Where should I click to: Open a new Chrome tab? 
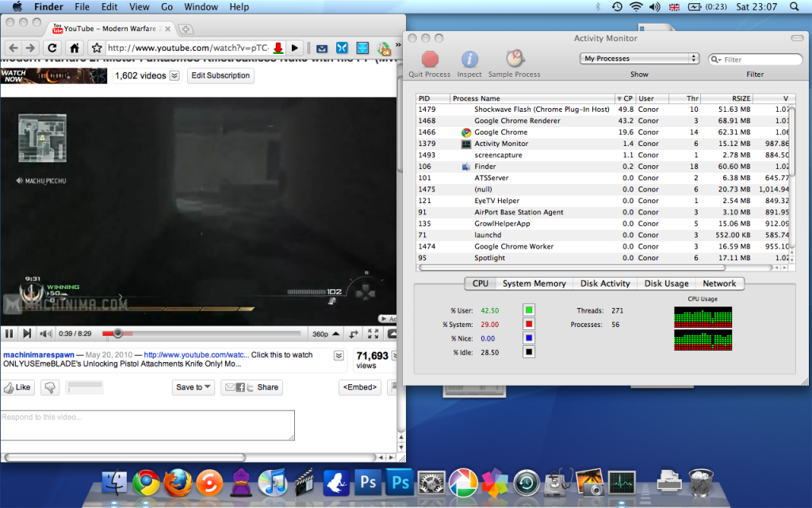(186, 29)
